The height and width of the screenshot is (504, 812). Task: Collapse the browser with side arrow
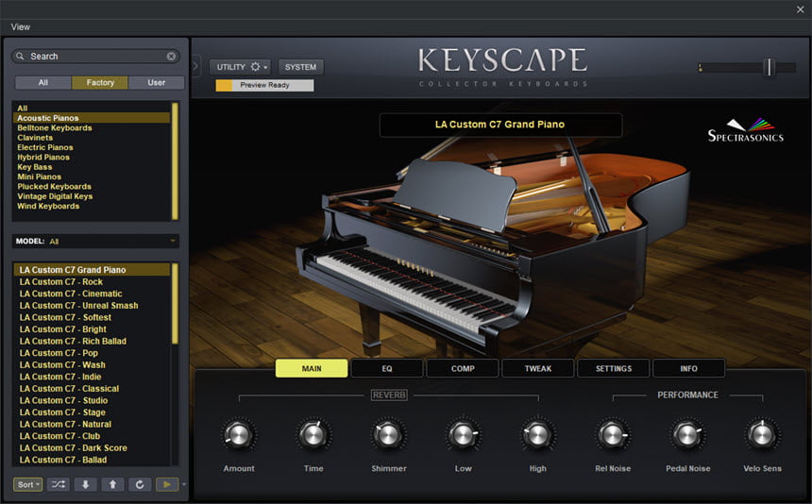coord(195,66)
